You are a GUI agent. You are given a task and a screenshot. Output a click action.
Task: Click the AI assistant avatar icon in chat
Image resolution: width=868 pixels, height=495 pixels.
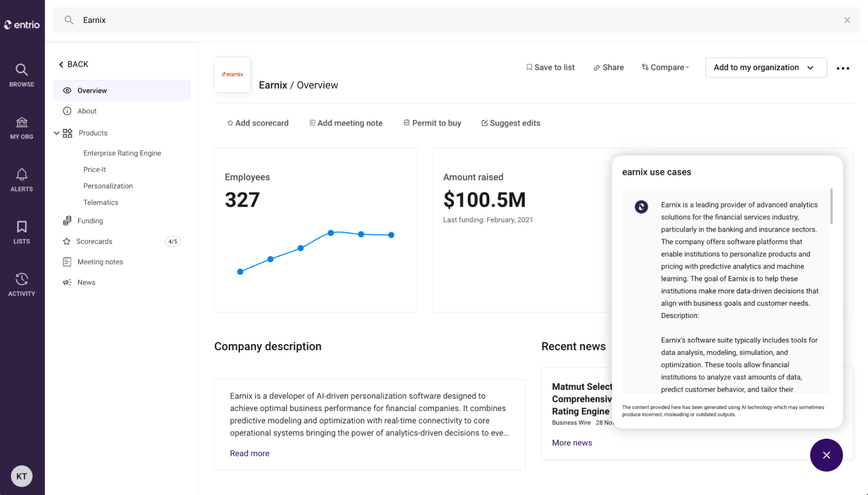coord(641,207)
